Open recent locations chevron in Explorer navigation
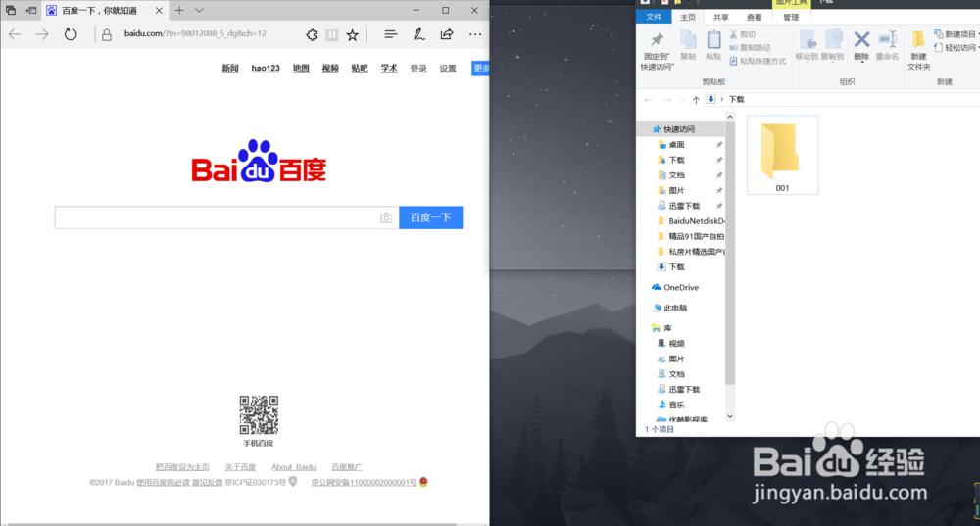This screenshot has height=526, width=980. tap(682, 100)
